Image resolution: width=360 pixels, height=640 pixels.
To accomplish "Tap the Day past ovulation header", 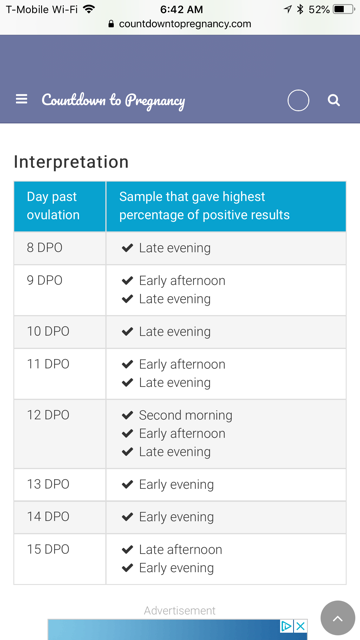I will click(53, 206).
